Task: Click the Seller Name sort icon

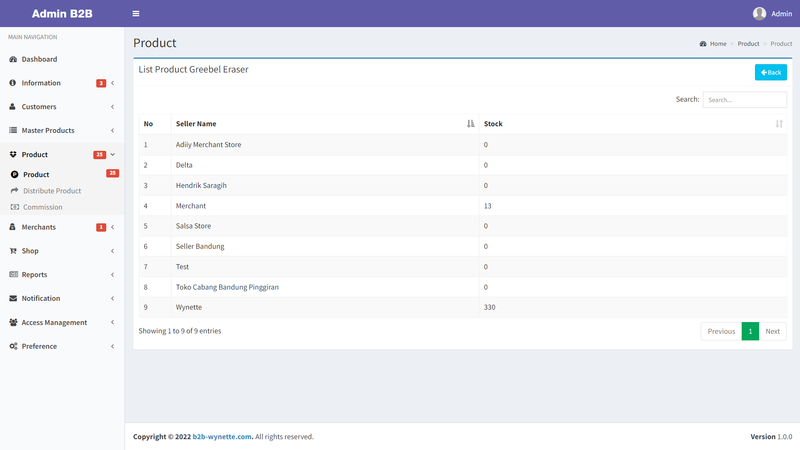Action: click(470, 123)
